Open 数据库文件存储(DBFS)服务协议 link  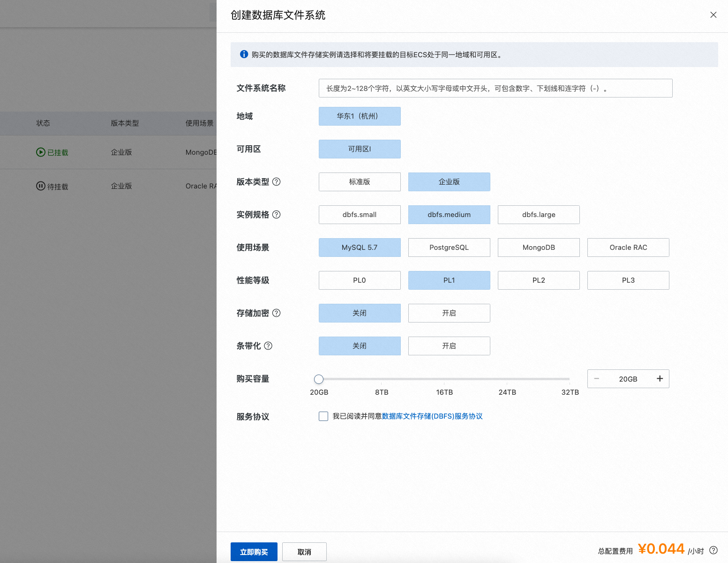click(432, 416)
